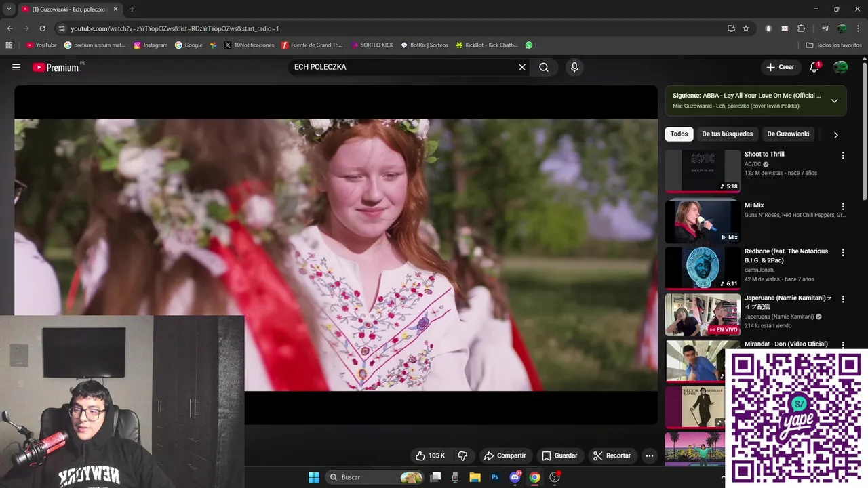Open a new browser tab
This screenshot has height=488, width=868.
(x=132, y=9)
